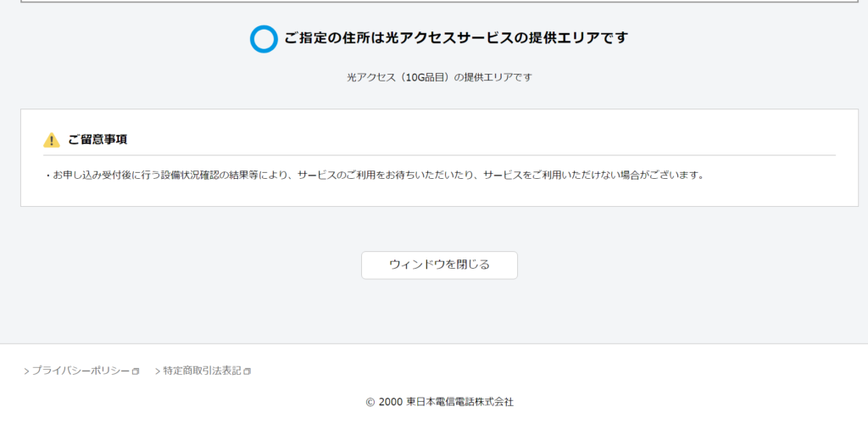Open the 特定商取引法表記 link
The image size is (868, 424).
point(202,371)
